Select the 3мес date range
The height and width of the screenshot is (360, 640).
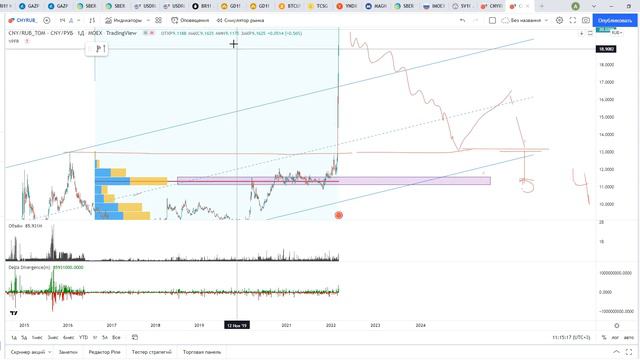[x=53, y=338]
